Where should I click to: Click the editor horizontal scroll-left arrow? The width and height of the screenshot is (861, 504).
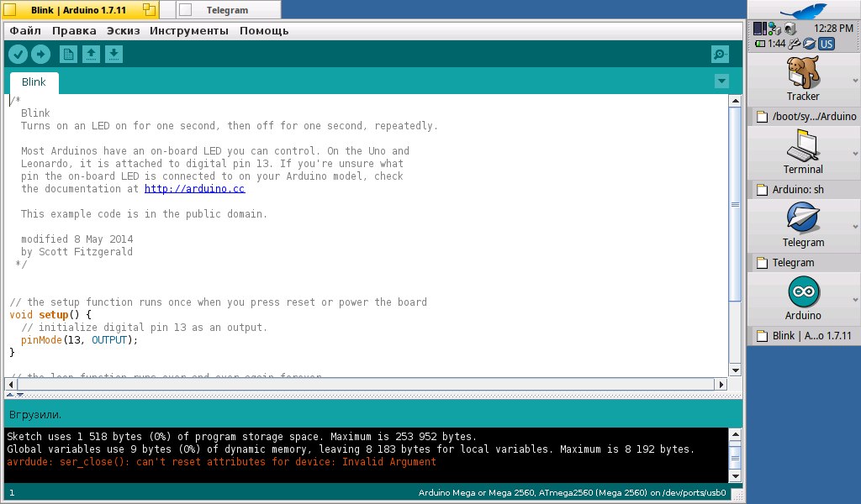[10, 385]
